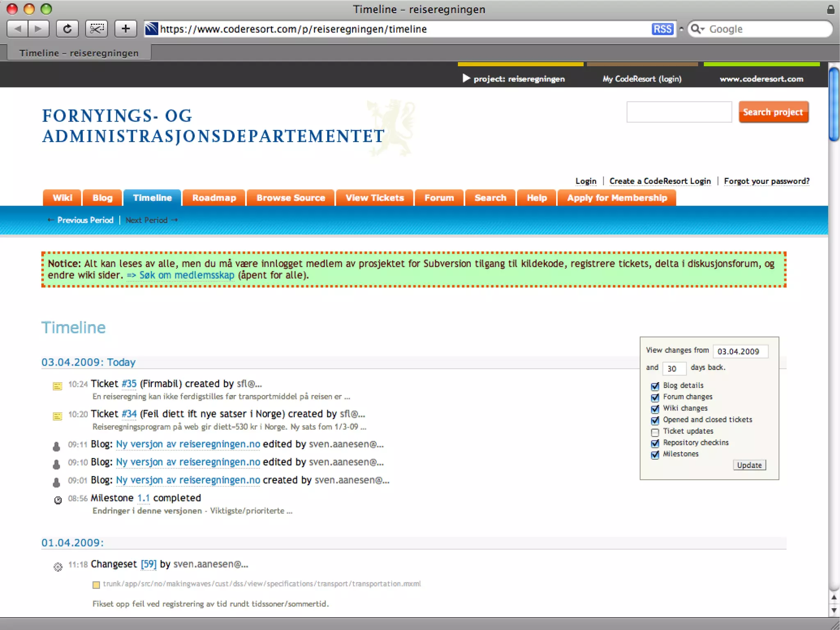
Task: Click the days back number field
Action: tap(673, 368)
